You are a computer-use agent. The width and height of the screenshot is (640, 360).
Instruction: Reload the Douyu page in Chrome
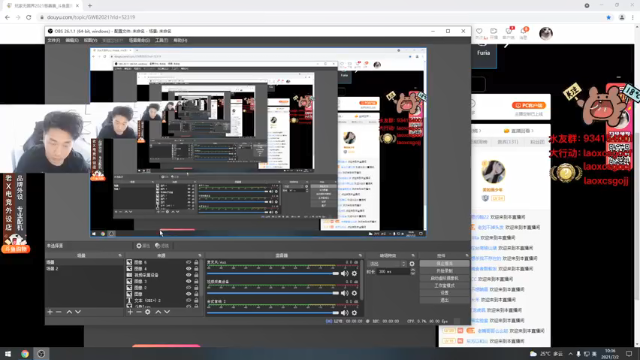[x=29, y=18]
